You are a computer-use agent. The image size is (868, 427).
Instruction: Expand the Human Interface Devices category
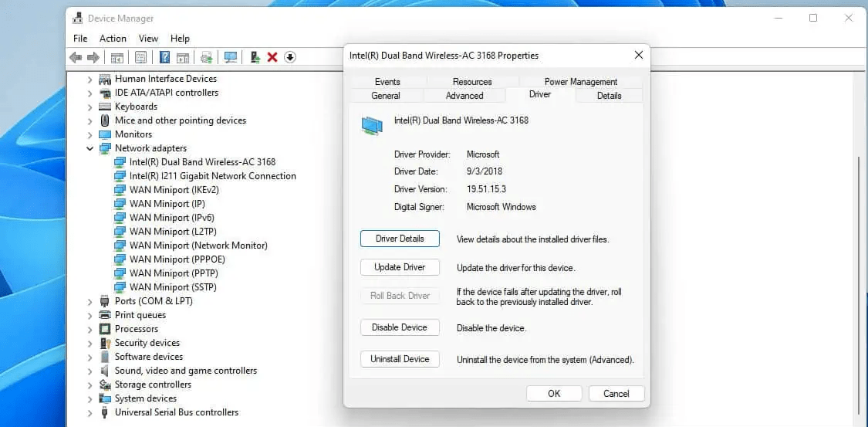(x=90, y=79)
